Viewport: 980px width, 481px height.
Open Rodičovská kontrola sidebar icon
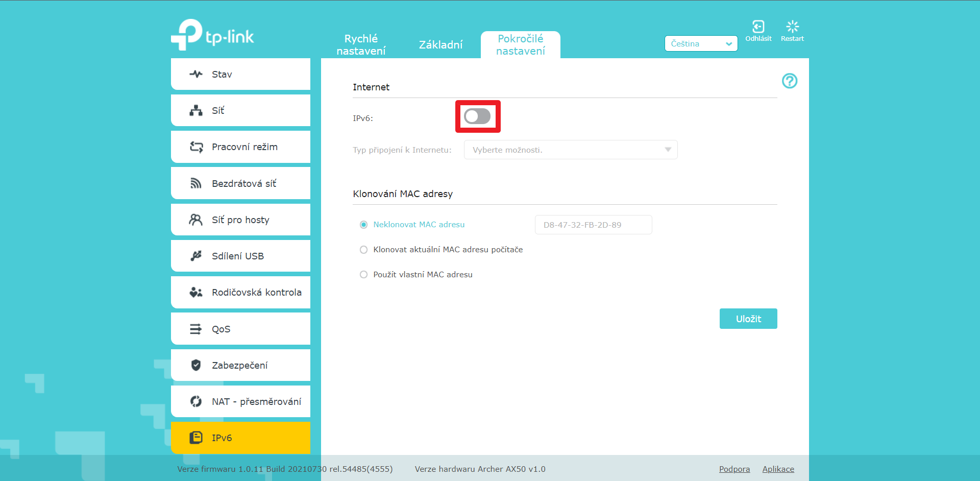(196, 292)
